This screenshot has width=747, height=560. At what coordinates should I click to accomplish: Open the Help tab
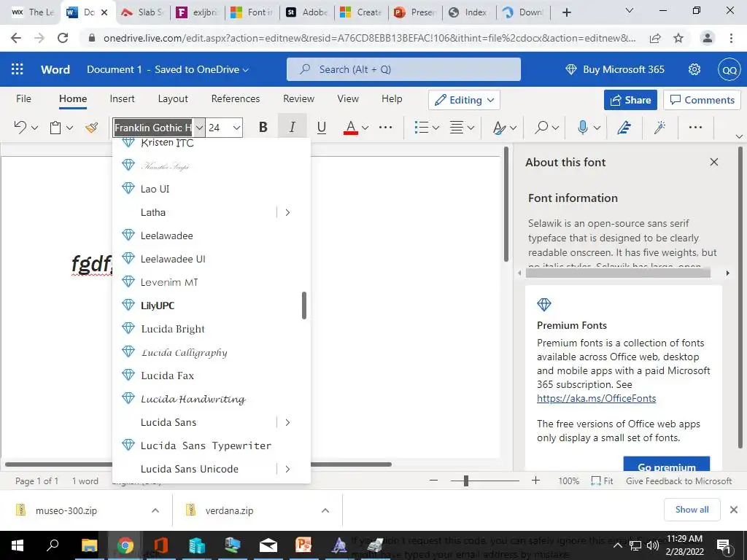click(392, 98)
